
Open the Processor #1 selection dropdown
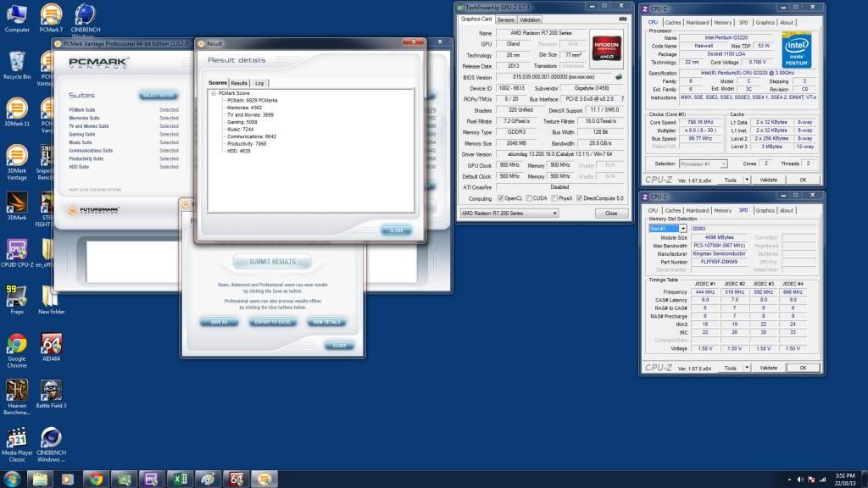(x=703, y=164)
